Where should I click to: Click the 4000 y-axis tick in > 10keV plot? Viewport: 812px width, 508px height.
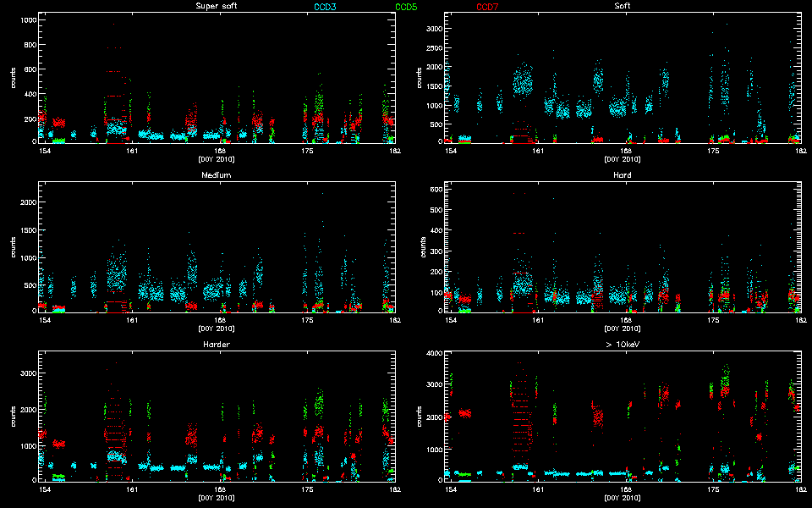tap(434, 354)
